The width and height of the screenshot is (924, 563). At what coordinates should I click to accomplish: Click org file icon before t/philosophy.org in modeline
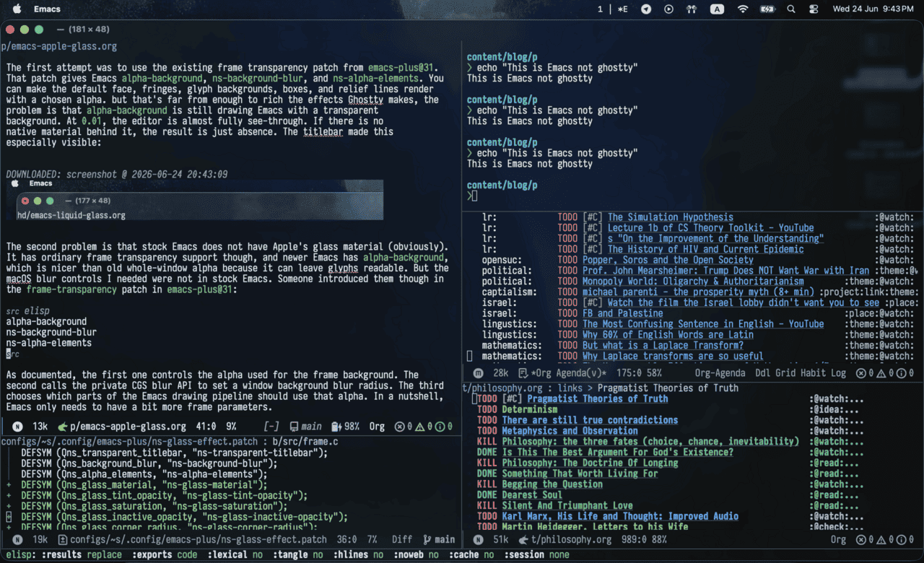tap(523, 539)
